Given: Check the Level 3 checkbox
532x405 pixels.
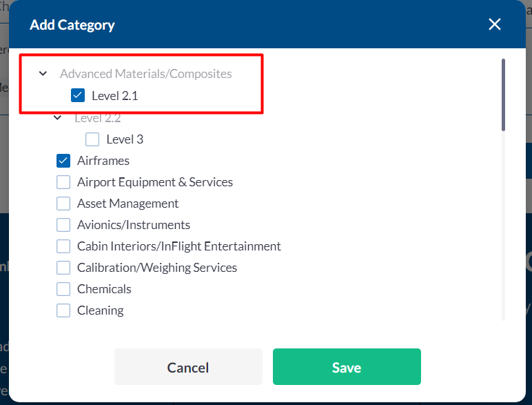Looking at the screenshot, I should click(92, 139).
